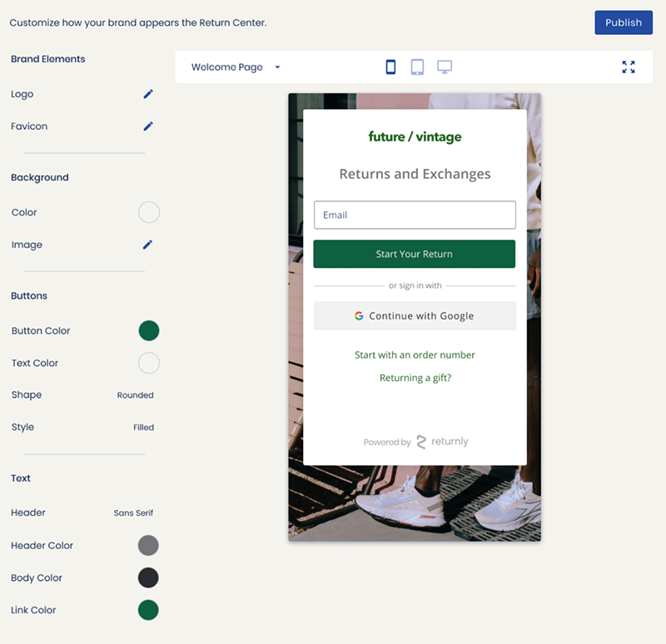Switch to mobile phone preview
The image size is (666, 644).
(390, 67)
